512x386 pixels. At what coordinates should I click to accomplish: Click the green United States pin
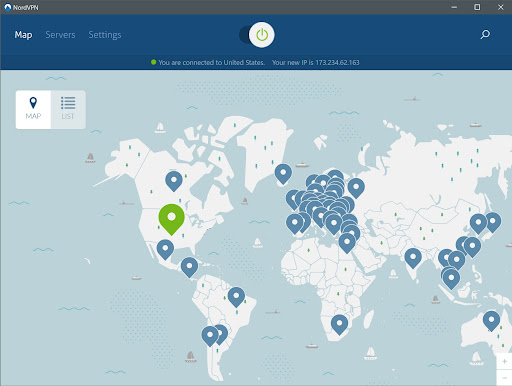click(171, 219)
